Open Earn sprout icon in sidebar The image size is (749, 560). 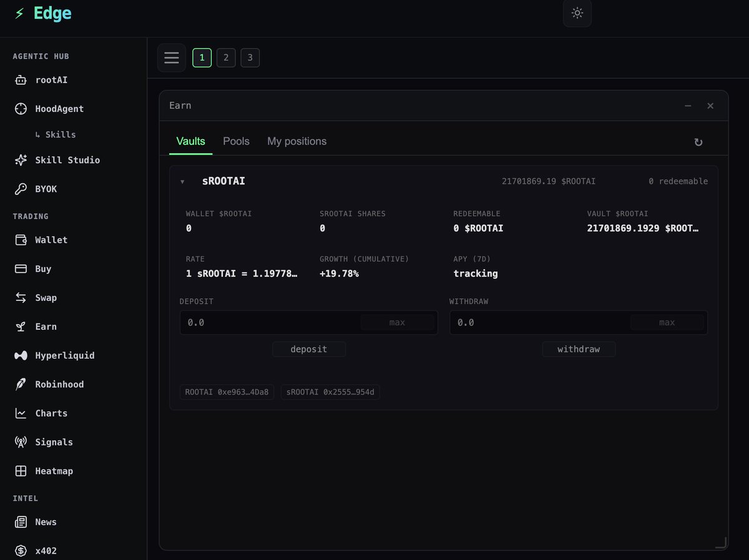click(x=21, y=327)
